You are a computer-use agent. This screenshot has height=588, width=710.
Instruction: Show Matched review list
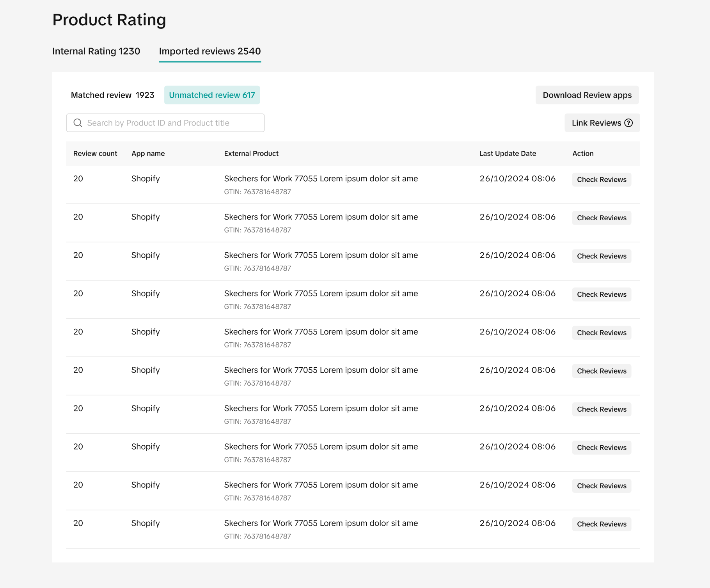pos(112,95)
